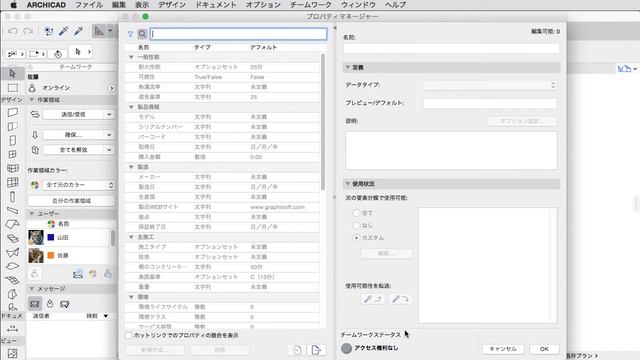This screenshot has height=360, width=640.
Task: Select the Beam tool in the toolbox
Action: click(13, 211)
